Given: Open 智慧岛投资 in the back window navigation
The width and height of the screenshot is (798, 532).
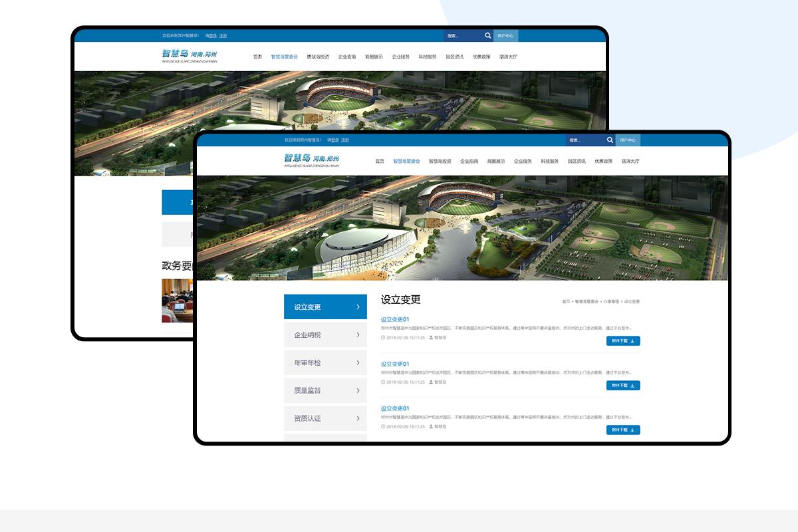Looking at the screenshot, I should pyautogui.click(x=318, y=57).
